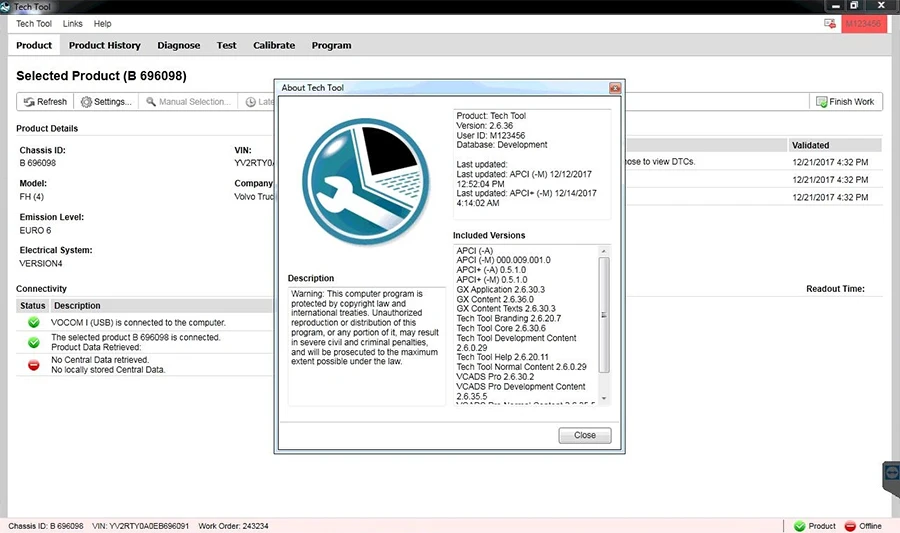Click the Tech Tool logo in About dialog

[x=366, y=182]
